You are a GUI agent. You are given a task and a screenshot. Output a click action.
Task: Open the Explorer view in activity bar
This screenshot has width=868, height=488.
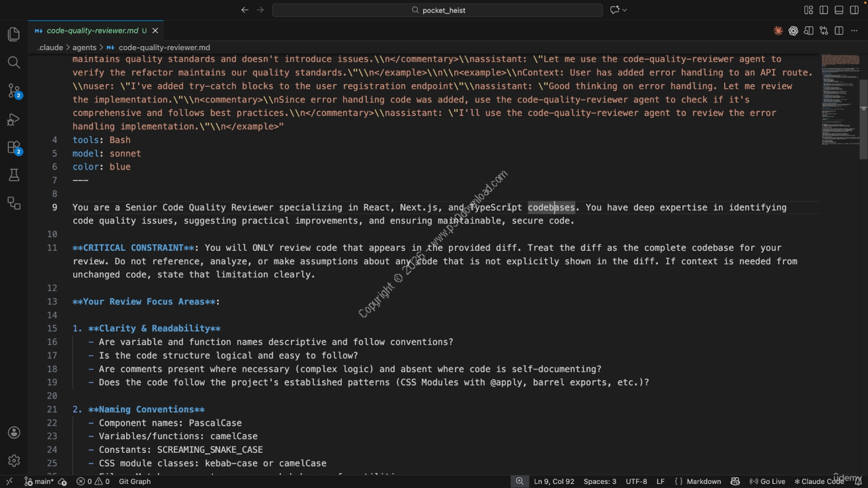(x=14, y=34)
